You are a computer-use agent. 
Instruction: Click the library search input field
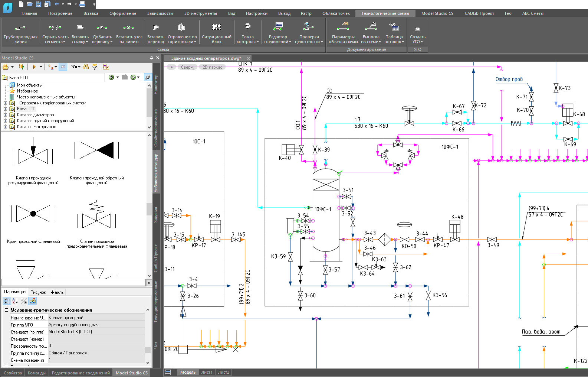pos(73,283)
